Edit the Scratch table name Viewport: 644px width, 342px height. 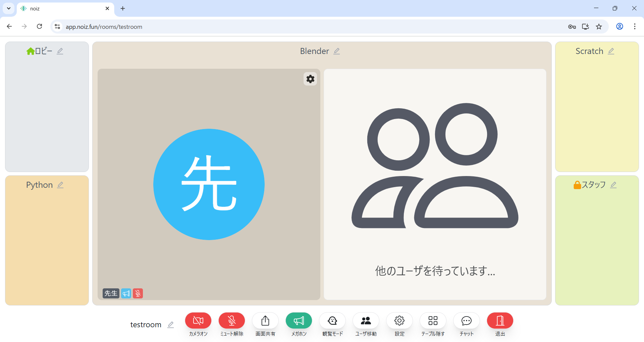(611, 51)
